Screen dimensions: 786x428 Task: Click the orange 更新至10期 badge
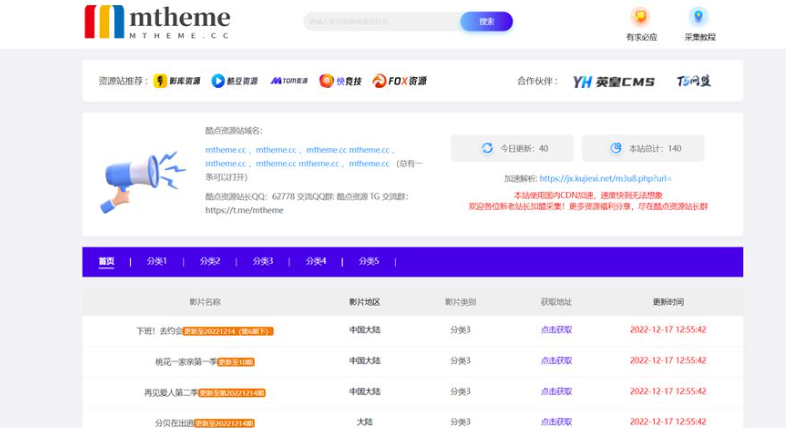click(x=236, y=362)
